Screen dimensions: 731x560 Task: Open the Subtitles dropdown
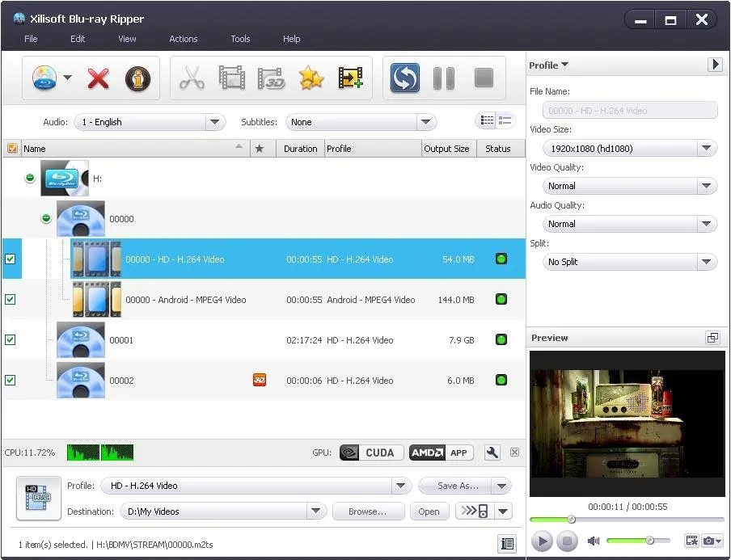pos(426,121)
